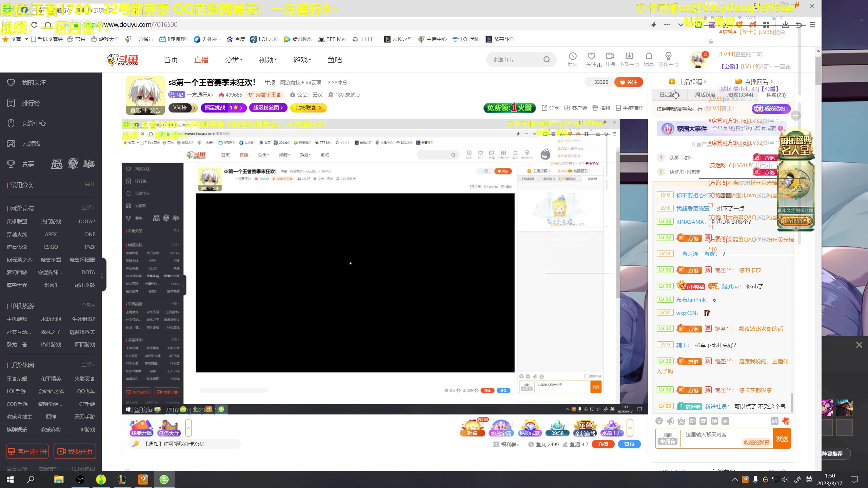Open File Explorer on taskbar
The image size is (868, 488).
click(x=59, y=479)
